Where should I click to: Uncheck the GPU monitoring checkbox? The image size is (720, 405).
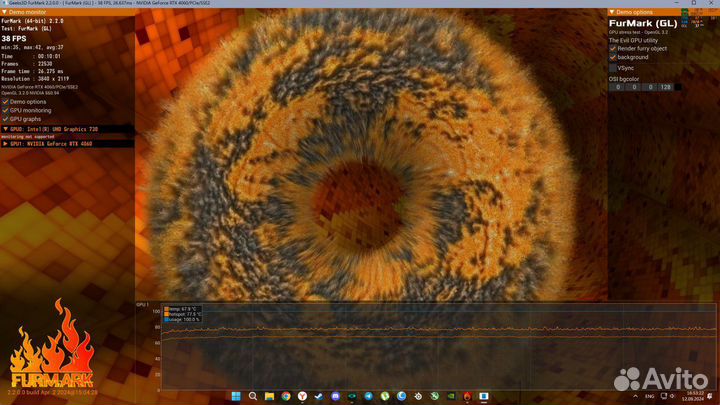5,110
